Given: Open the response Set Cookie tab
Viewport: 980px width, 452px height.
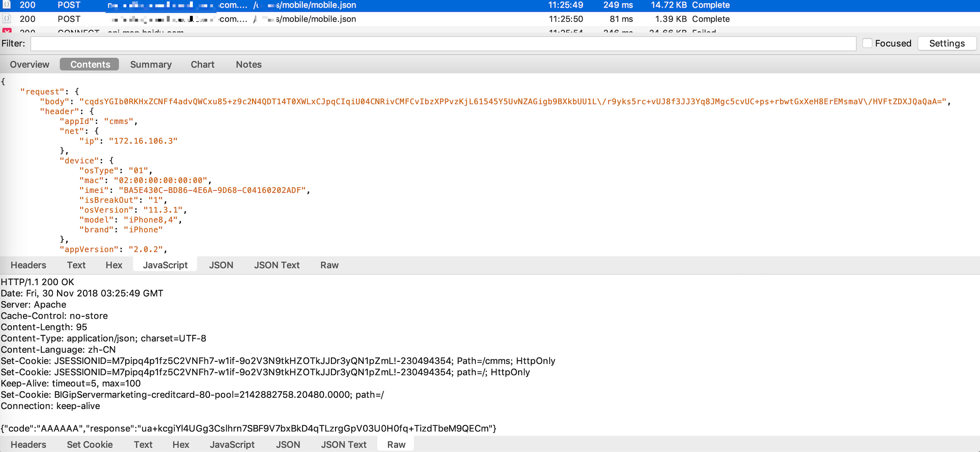Looking at the screenshot, I should point(90,444).
